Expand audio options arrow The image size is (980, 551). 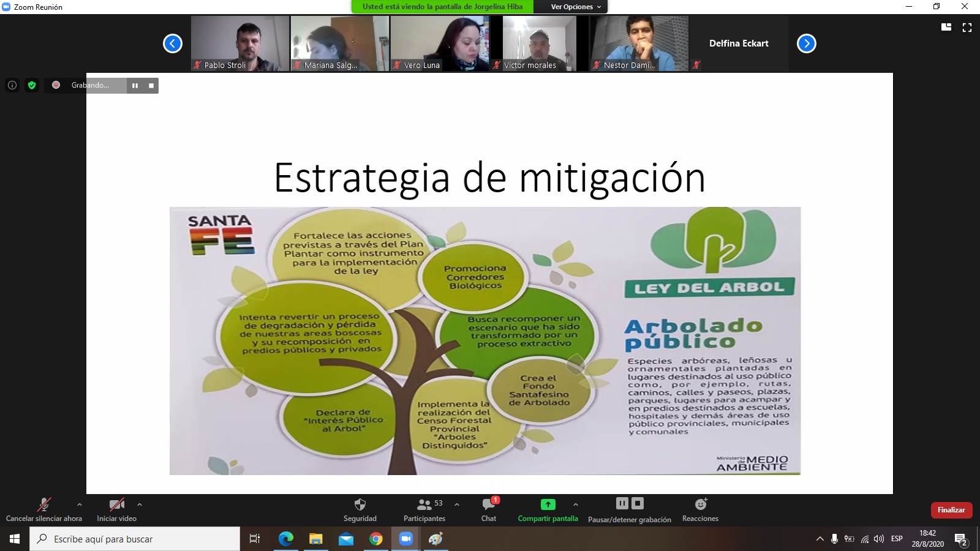pos(79,504)
